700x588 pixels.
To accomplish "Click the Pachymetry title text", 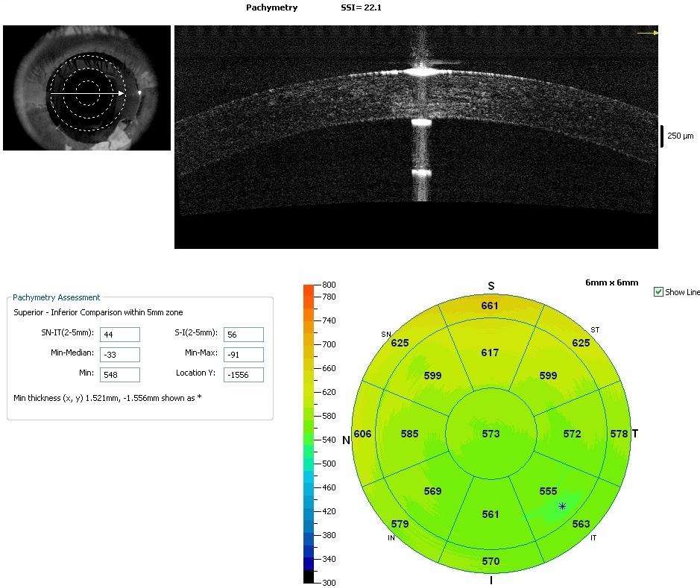I will tap(271, 7).
